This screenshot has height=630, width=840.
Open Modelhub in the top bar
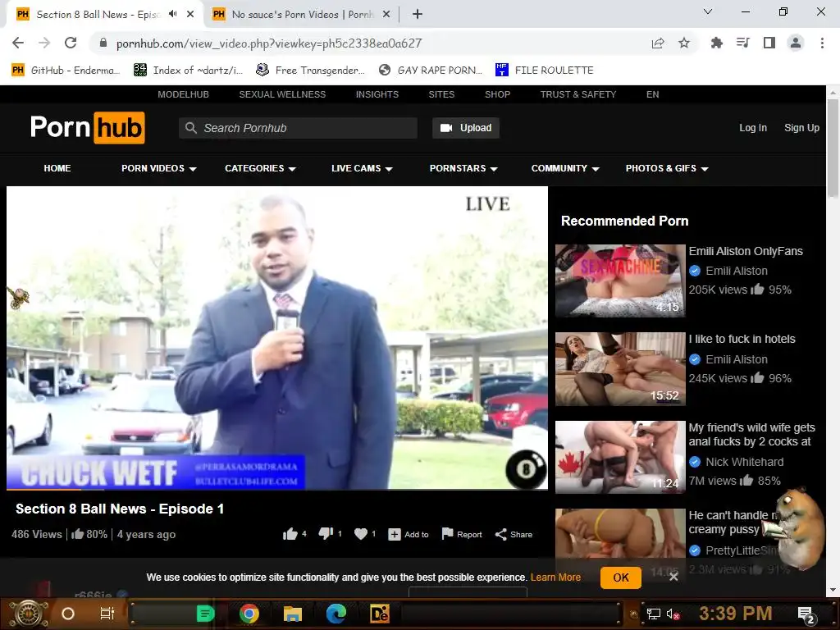[x=183, y=94]
